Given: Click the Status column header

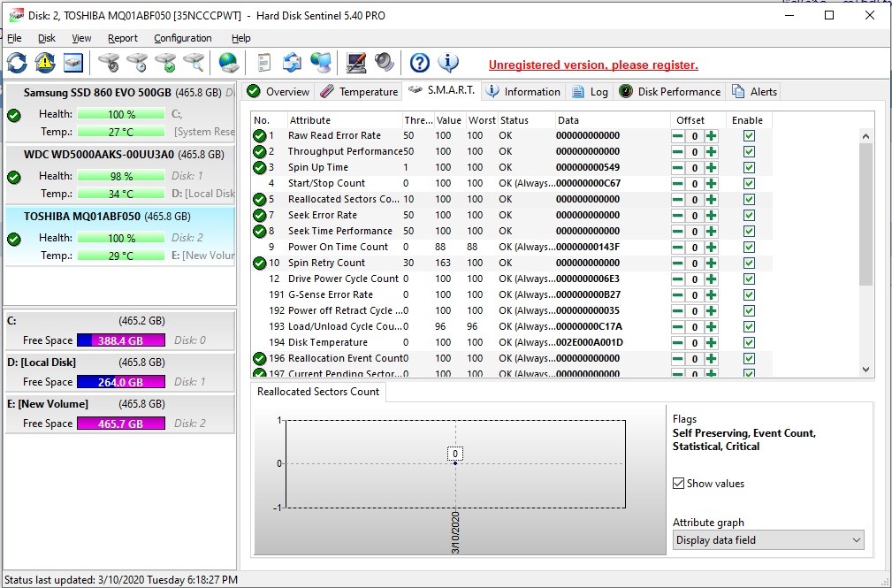Looking at the screenshot, I should pos(526,120).
